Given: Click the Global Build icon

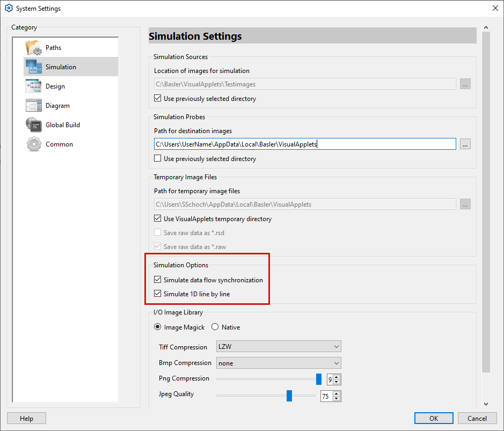Looking at the screenshot, I should pyautogui.click(x=33, y=125).
